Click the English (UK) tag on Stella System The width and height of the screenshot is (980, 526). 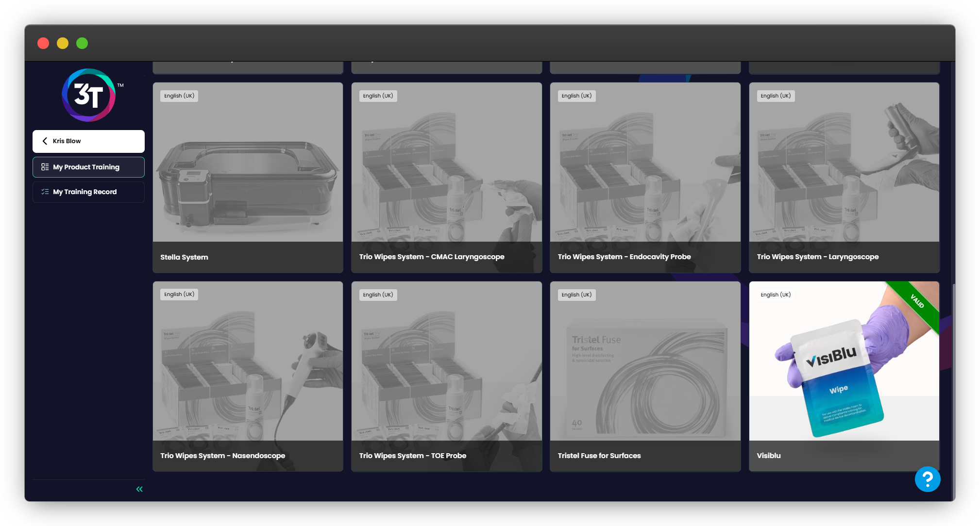click(x=179, y=96)
